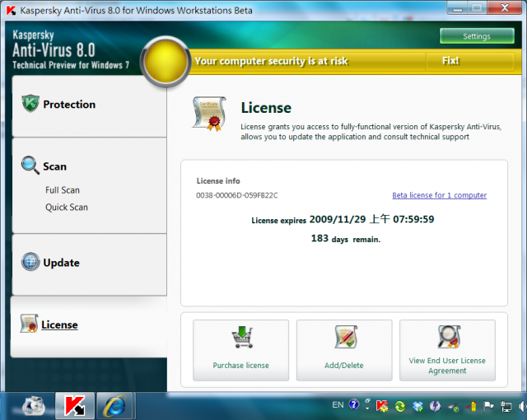Click the license agreement magnifier icon

tap(449, 337)
